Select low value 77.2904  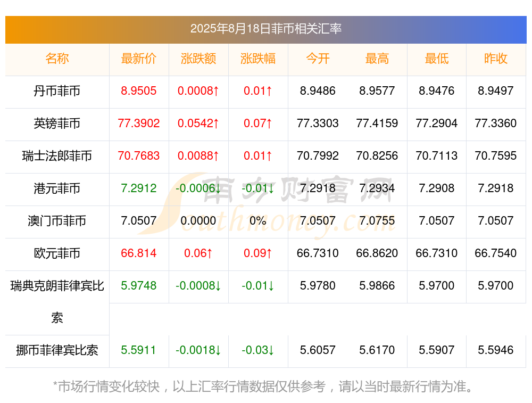click(x=436, y=124)
